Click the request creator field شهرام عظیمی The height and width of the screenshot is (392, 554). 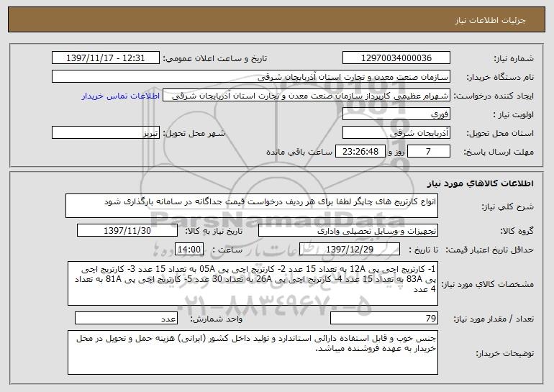[306, 96]
